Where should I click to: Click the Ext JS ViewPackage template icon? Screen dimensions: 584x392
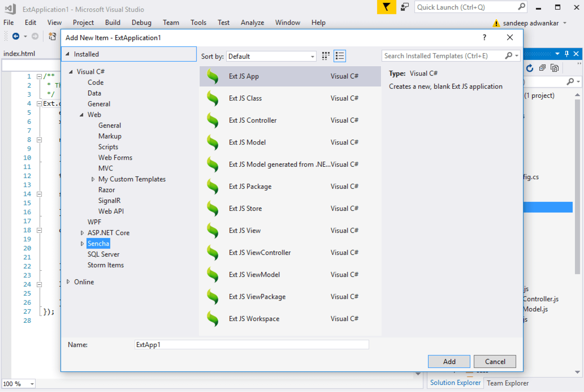[213, 297]
